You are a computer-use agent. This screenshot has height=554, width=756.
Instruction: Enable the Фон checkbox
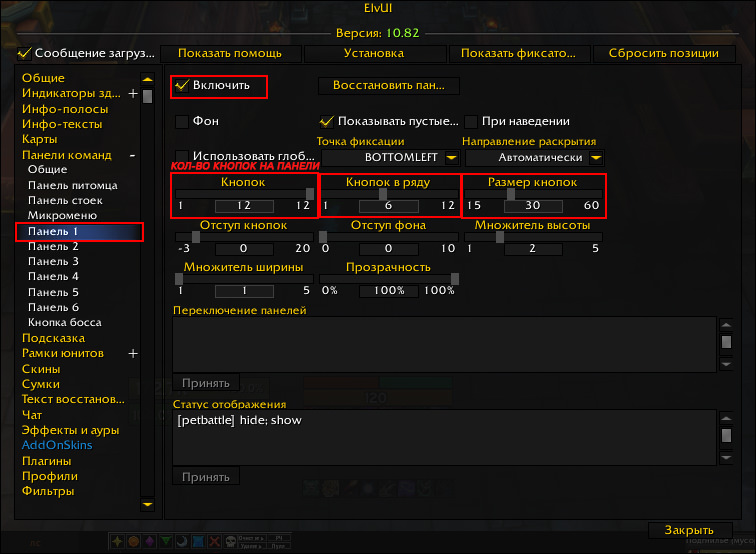pyautogui.click(x=182, y=121)
